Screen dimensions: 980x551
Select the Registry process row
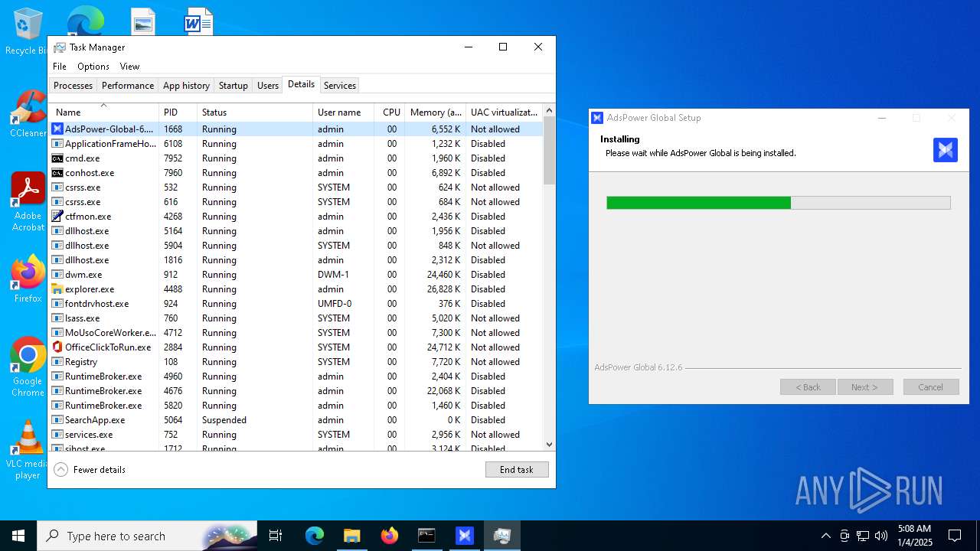[296, 362]
